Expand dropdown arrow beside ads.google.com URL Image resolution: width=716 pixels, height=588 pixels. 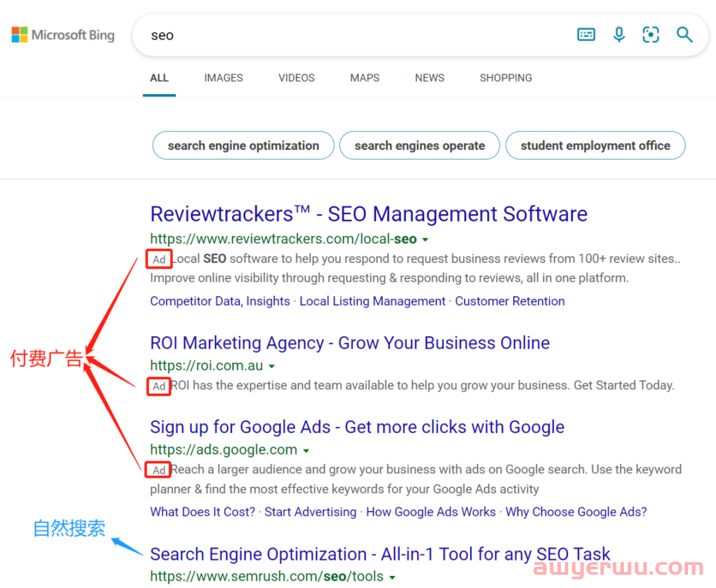click(x=306, y=451)
